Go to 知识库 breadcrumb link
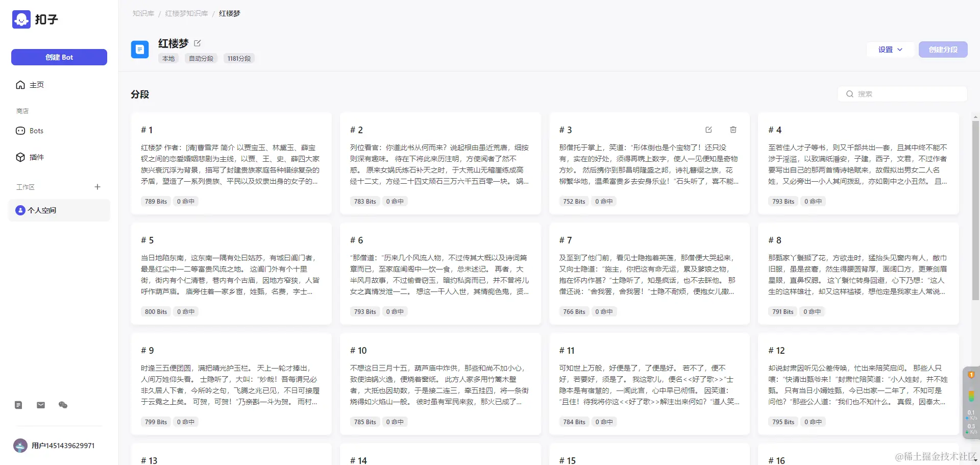 click(143, 13)
